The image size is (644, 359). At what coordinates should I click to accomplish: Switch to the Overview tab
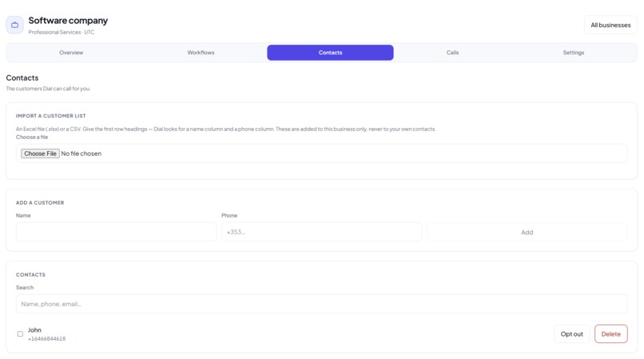click(x=71, y=53)
